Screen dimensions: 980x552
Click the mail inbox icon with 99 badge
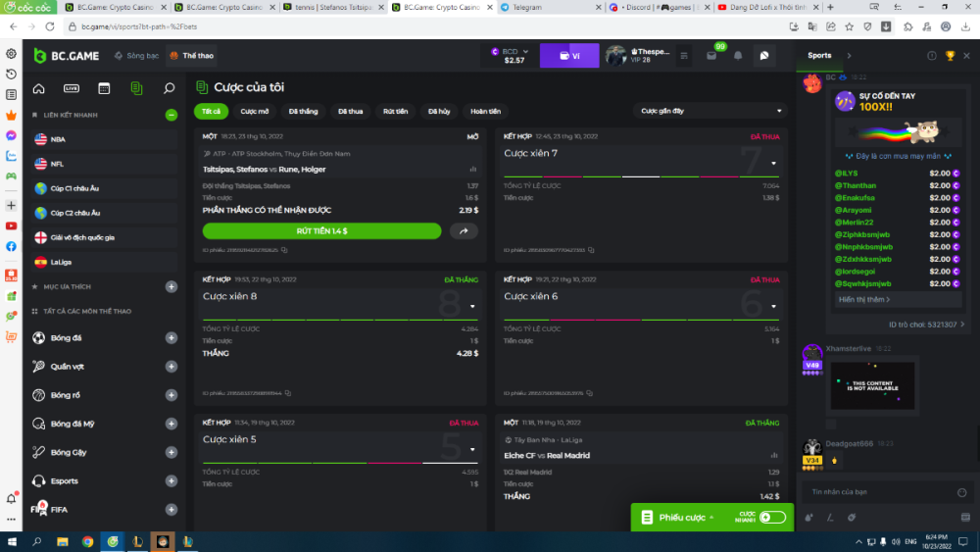point(711,56)
